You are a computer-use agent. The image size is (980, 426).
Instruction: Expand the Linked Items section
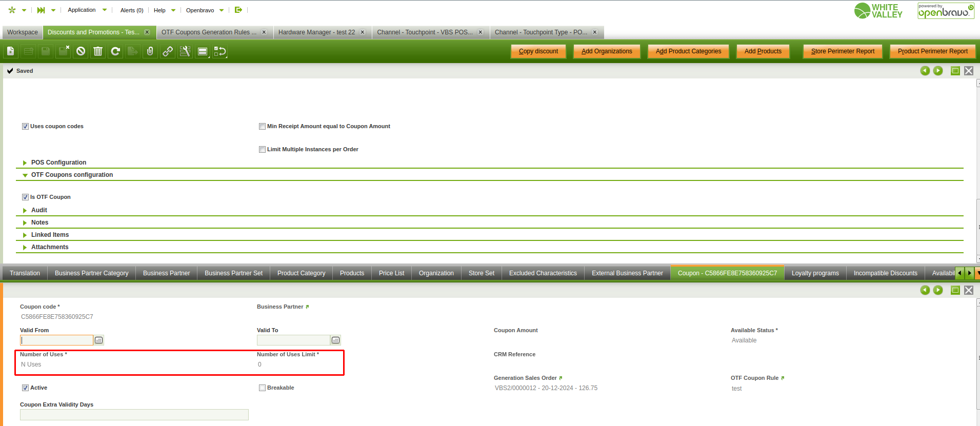50,235
